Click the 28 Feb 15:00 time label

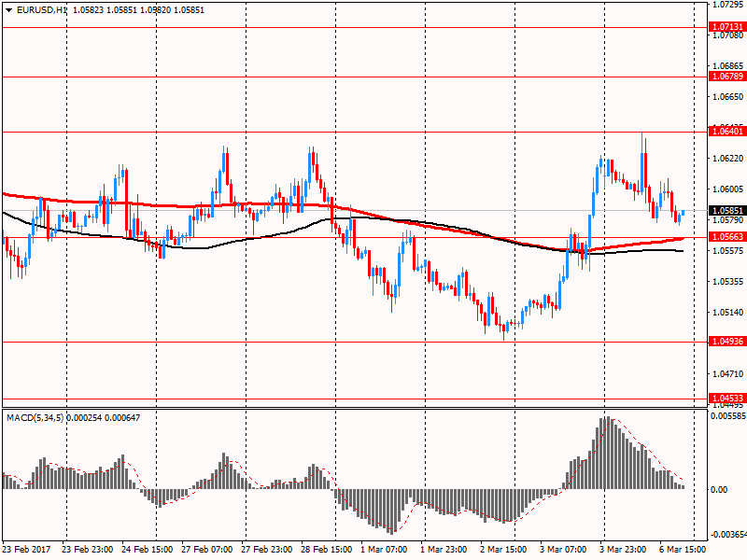(327, 549)
